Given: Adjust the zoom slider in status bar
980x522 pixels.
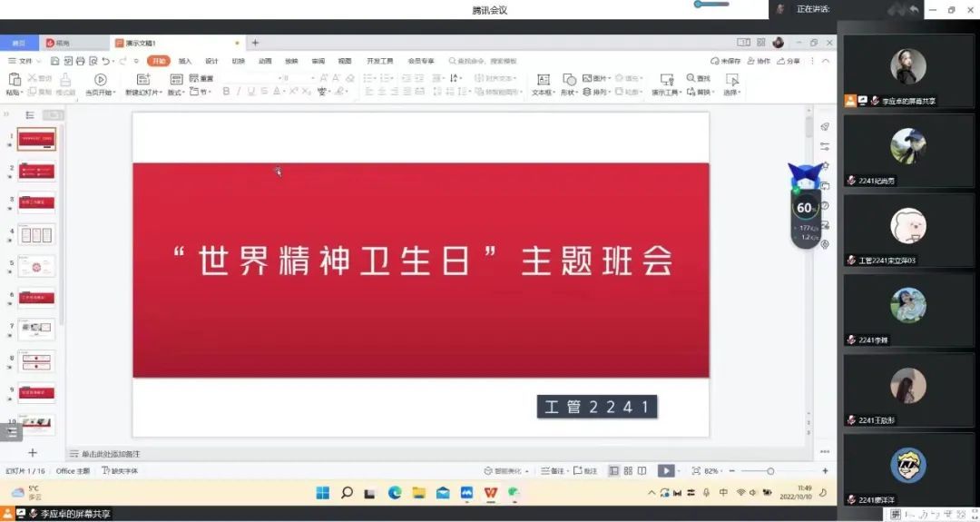Looking at the screenshot, I should [770, 471].
